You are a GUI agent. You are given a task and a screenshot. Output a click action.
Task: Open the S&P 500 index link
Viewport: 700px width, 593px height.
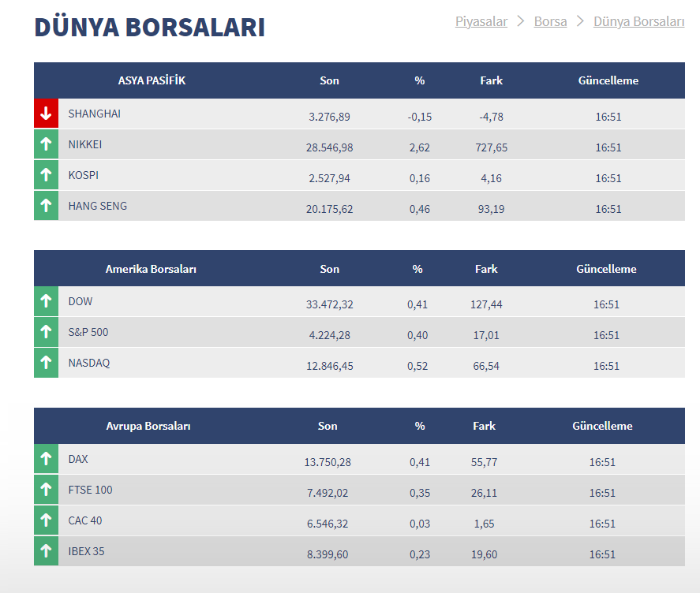pyautogui.click(x=88, y=332)
